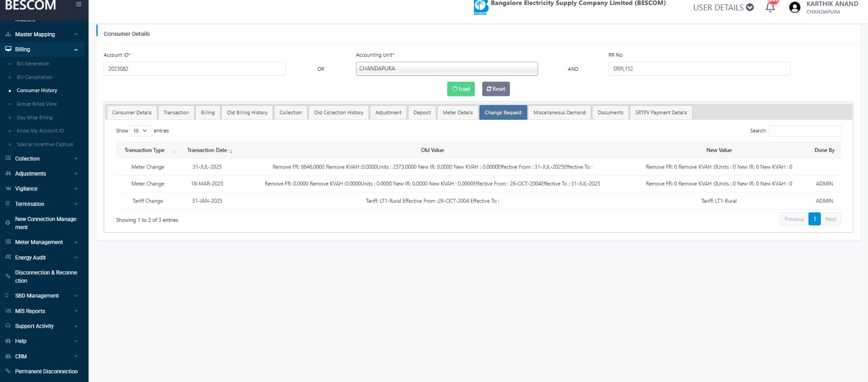This screenshot has height=382, width=868.
Task: Open the Accounting Unit CHANDAPURA dropdown
Action: tap(446, 69)
